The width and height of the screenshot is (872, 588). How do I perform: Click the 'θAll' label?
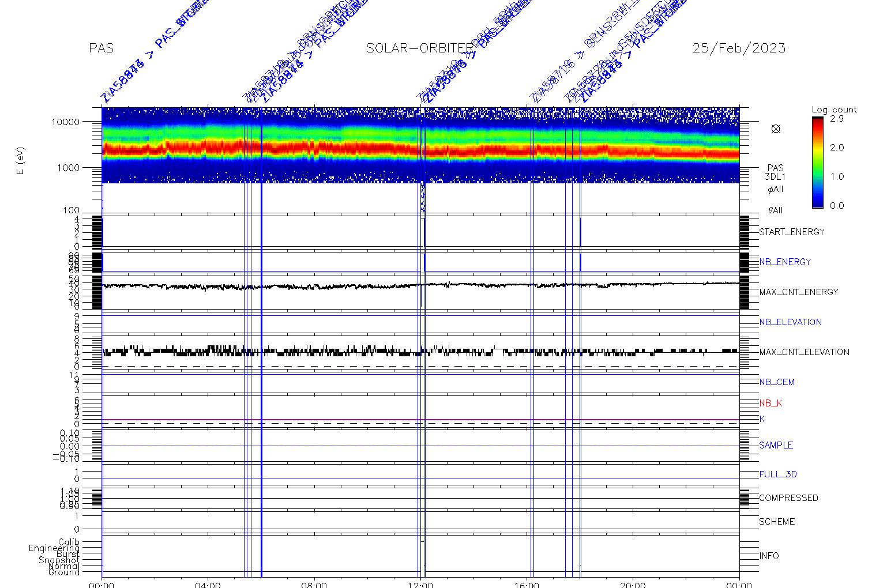[x=775, y=210]
